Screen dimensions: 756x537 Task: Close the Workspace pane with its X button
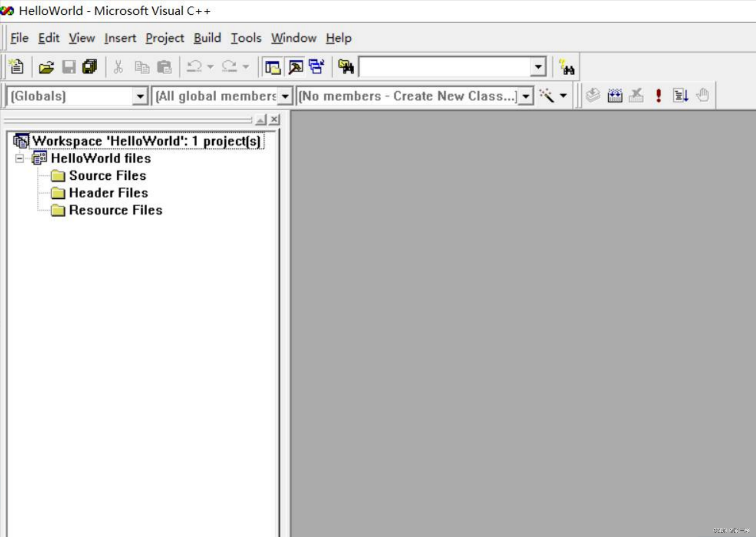tap(274, 119)
